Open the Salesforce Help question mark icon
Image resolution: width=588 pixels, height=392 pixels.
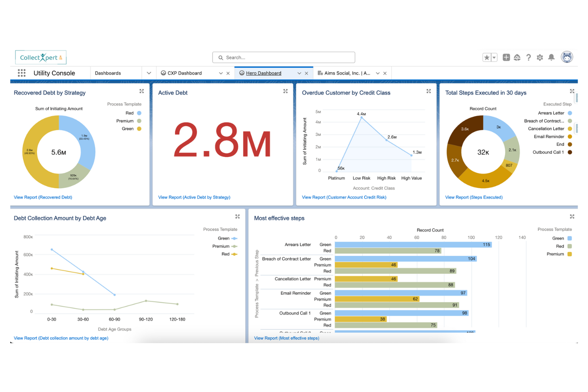(x=528, y=57)
